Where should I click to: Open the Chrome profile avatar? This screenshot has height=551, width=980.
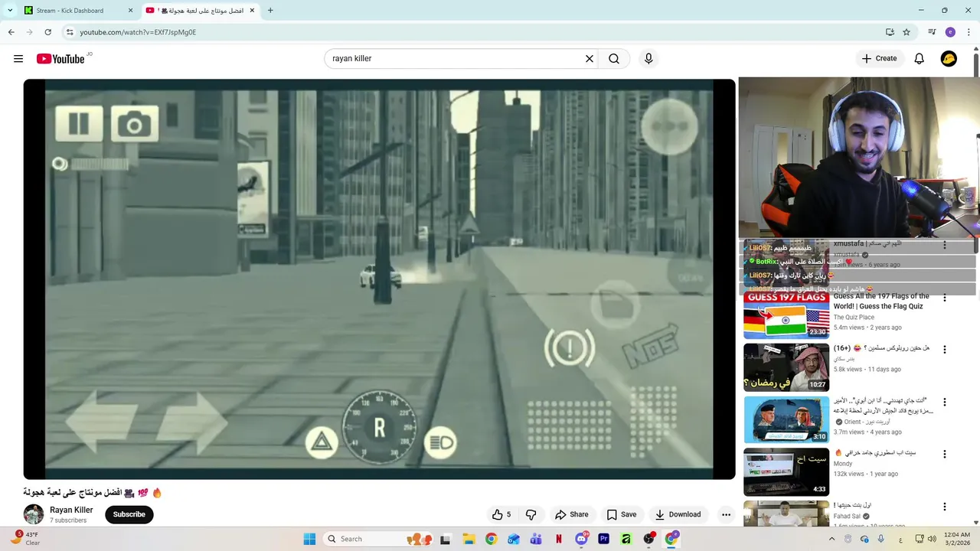click(x=950, y=32)
